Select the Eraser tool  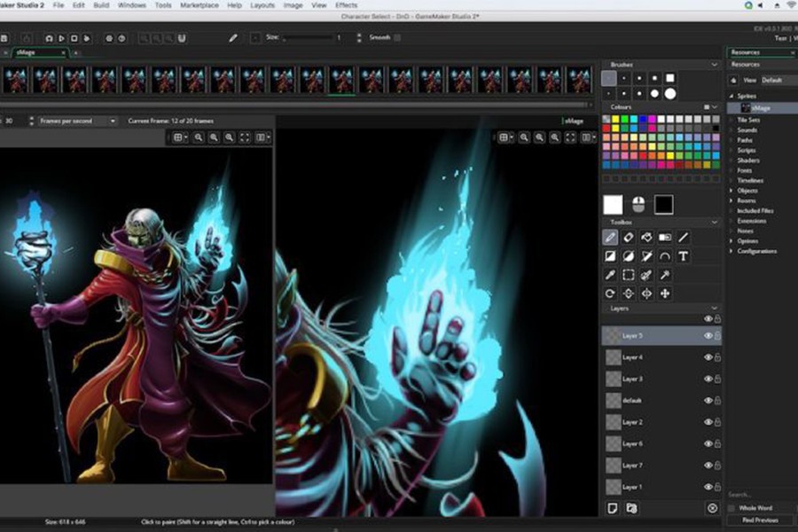point(629,238)
